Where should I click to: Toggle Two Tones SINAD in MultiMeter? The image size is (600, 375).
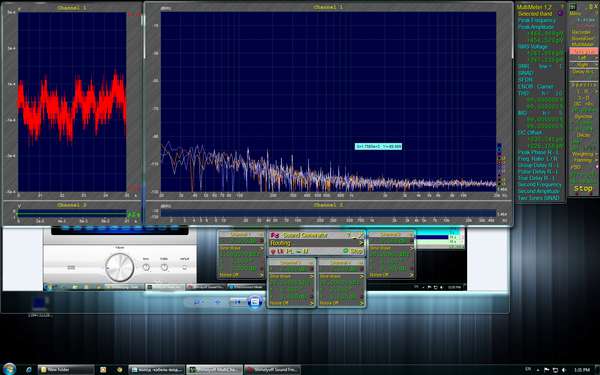tap(539, 198)
